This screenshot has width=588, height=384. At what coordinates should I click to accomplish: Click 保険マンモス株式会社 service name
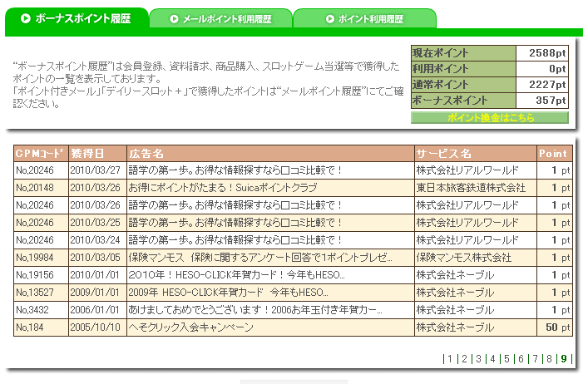(x=464, y=258)
